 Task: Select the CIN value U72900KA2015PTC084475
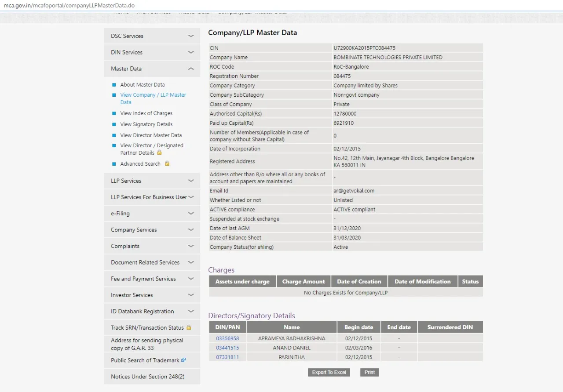[x=364, y=48]
